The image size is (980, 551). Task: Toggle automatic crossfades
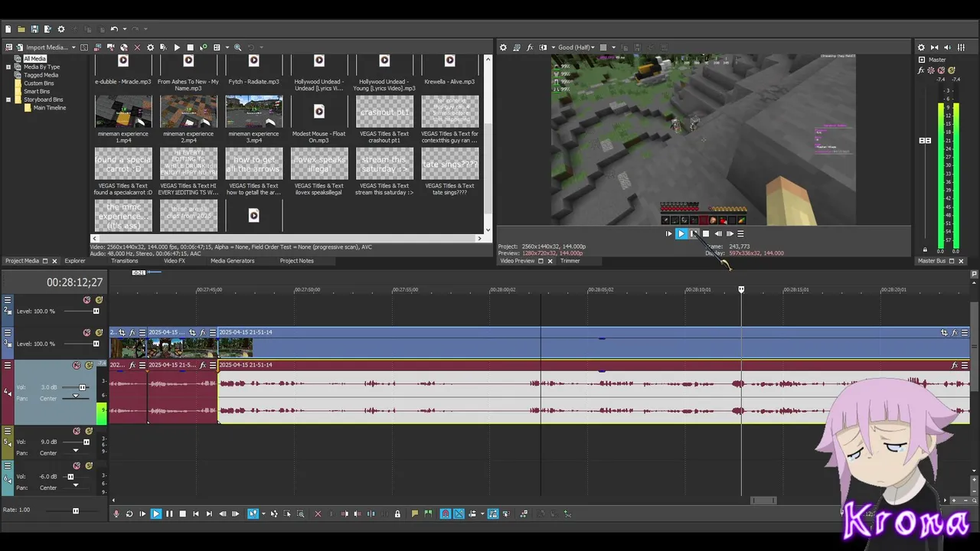(x=459, y=514)
